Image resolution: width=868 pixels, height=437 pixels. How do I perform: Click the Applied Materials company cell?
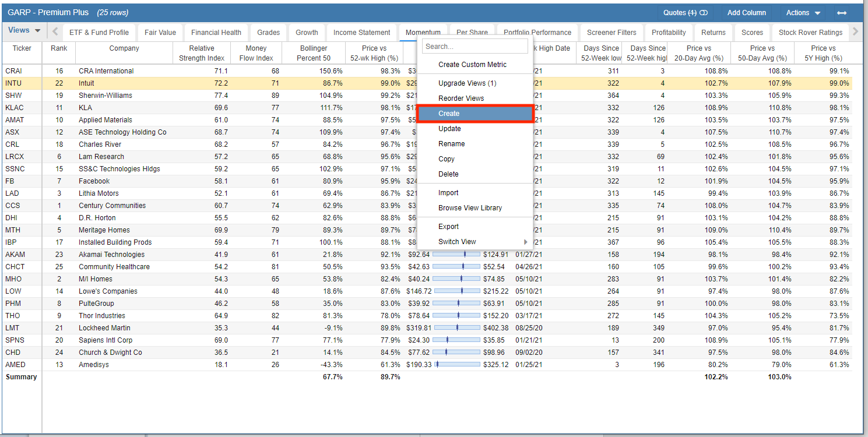click(106, 120)
